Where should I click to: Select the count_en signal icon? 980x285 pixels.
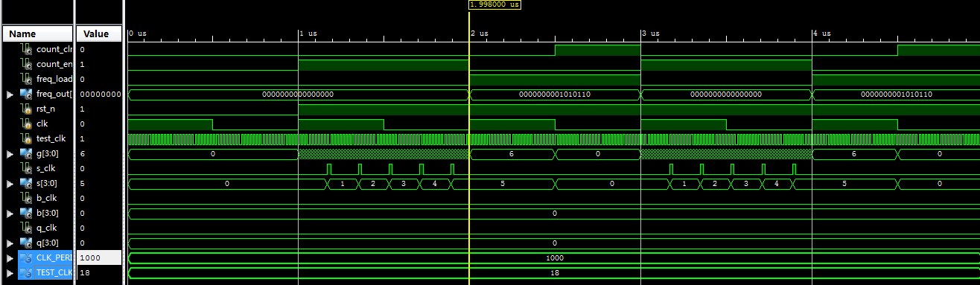(25, 64)
